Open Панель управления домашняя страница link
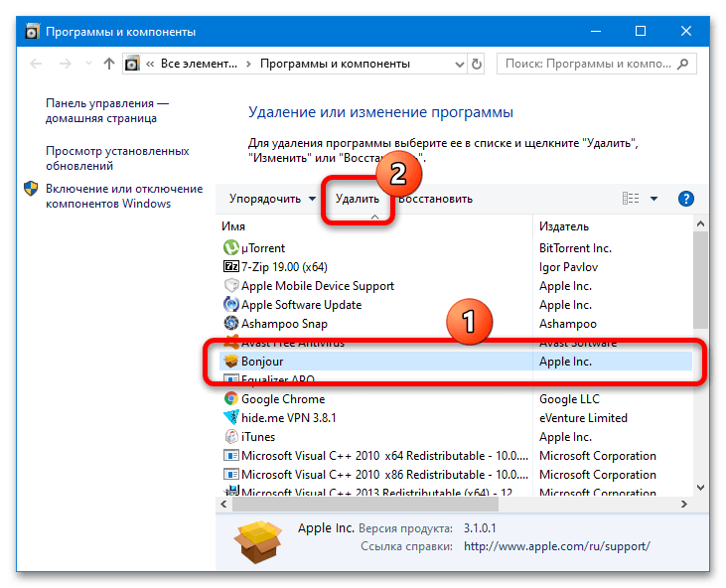 tap(107, 110)
